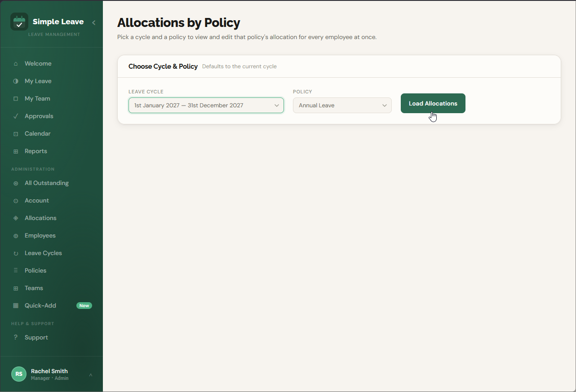Click the green New badge beside Quick-Add
The width and height of the screenshot is (576, 392).
pos(84,306)
